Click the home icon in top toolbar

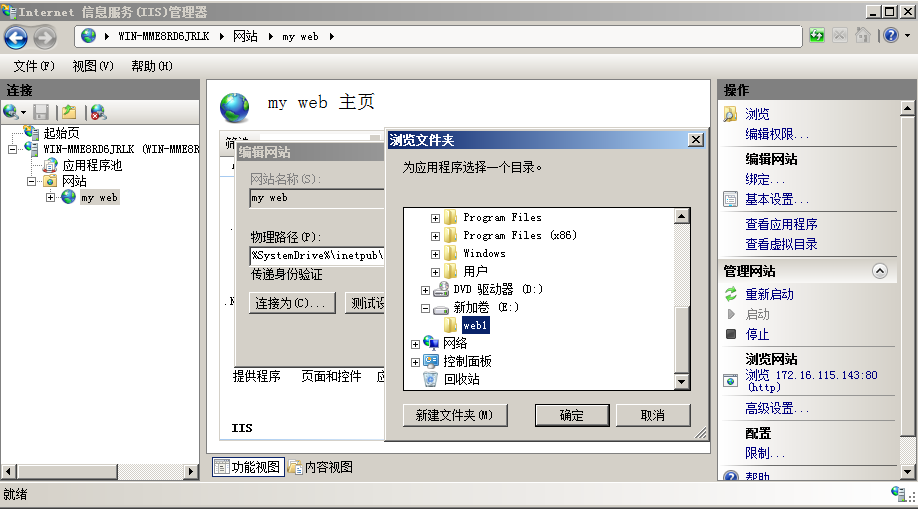(x=862, y=36)
